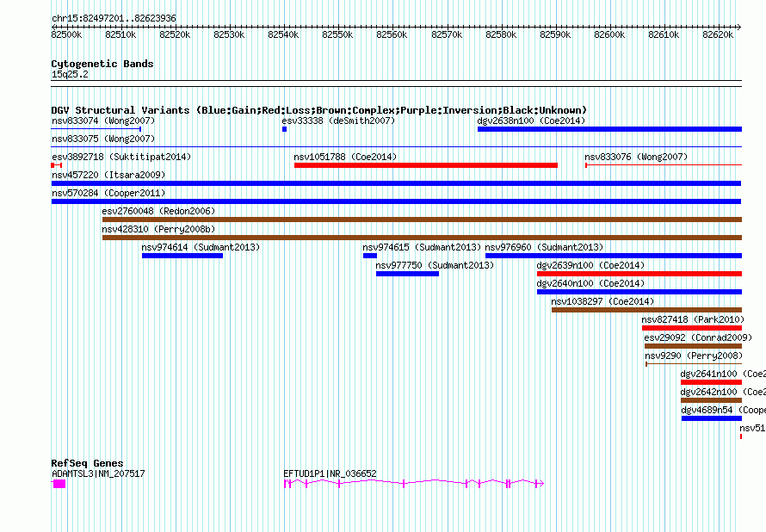766x532 pixels.
Task: Select the nsv1051788 (Coe2014) red loss bar
Action: pyautogui.click(x=426, y=165)
